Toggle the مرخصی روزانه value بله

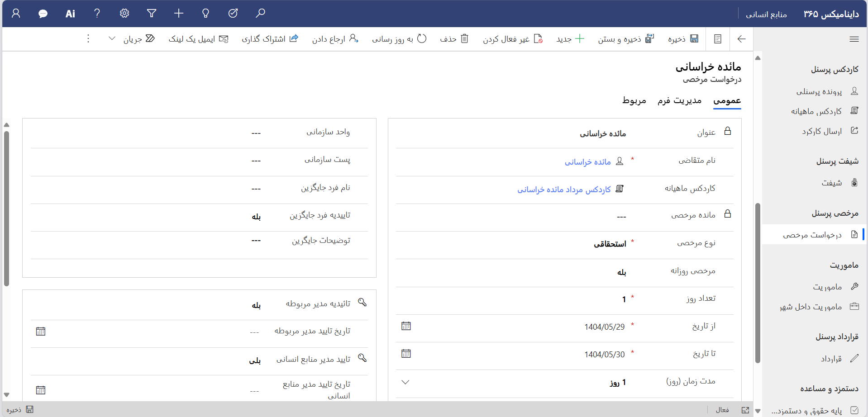tap(621, 272)
